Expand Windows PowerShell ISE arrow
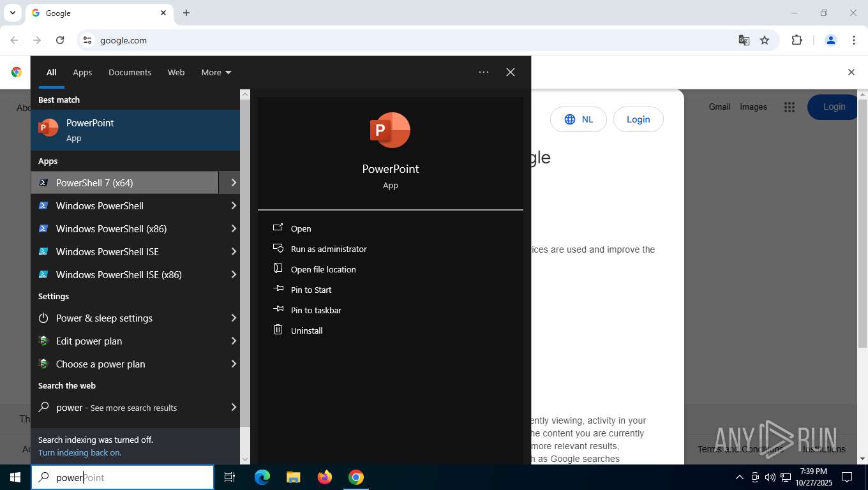This screenshot has width=868, height=490. tap(234, 251)
